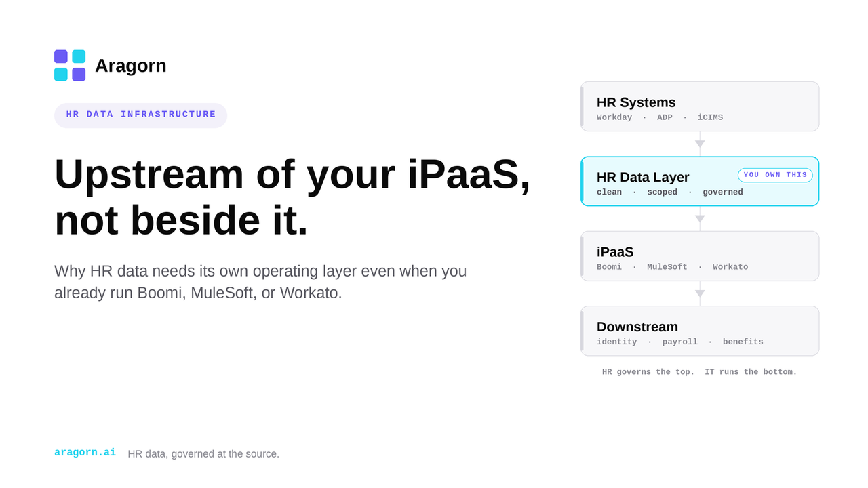Open the aragorn.ai link
This screenshot has height=488, width=868.
point(85,453)
